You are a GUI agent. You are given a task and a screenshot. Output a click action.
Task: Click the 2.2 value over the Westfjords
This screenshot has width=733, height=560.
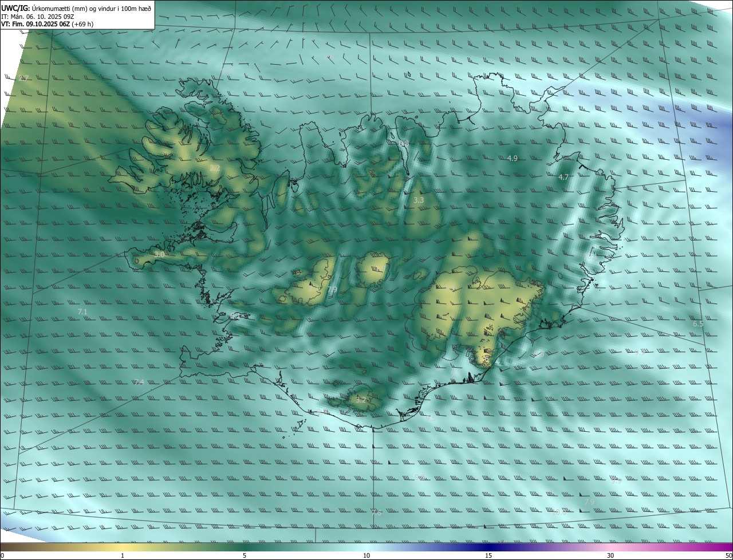click(x=215, y=168)
